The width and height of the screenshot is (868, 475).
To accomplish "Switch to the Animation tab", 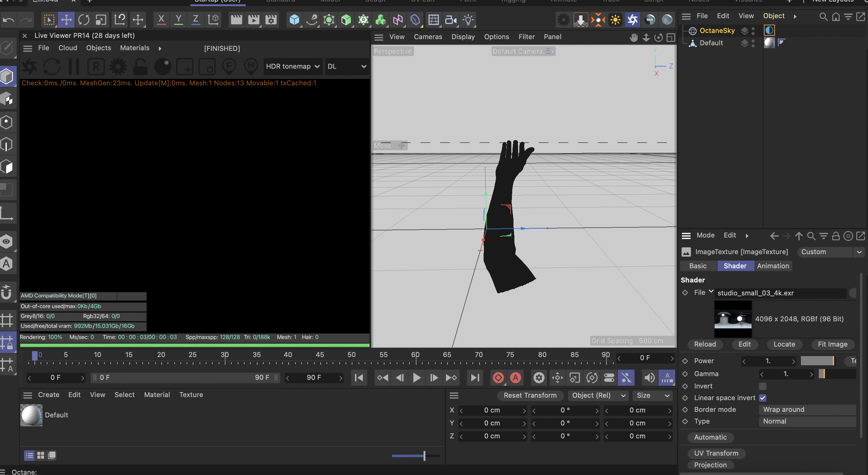I will pyautogui.click(x=773, y=266).
